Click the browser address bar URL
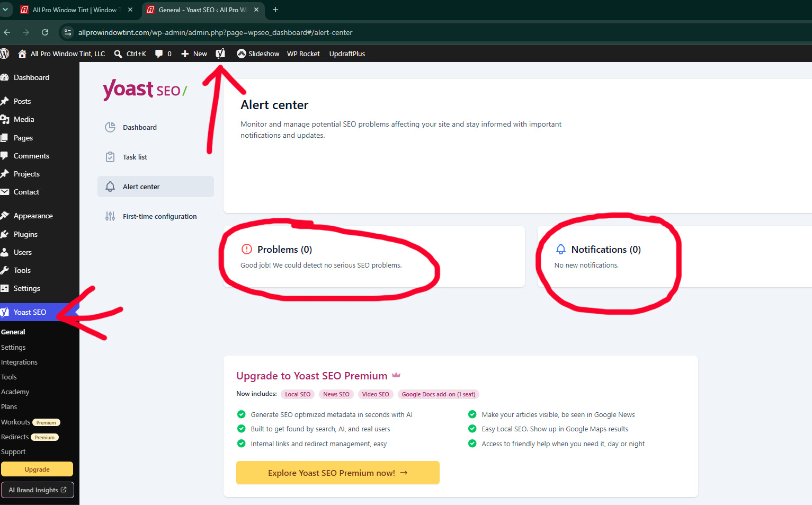812x505 pixels. pos(215,32)
